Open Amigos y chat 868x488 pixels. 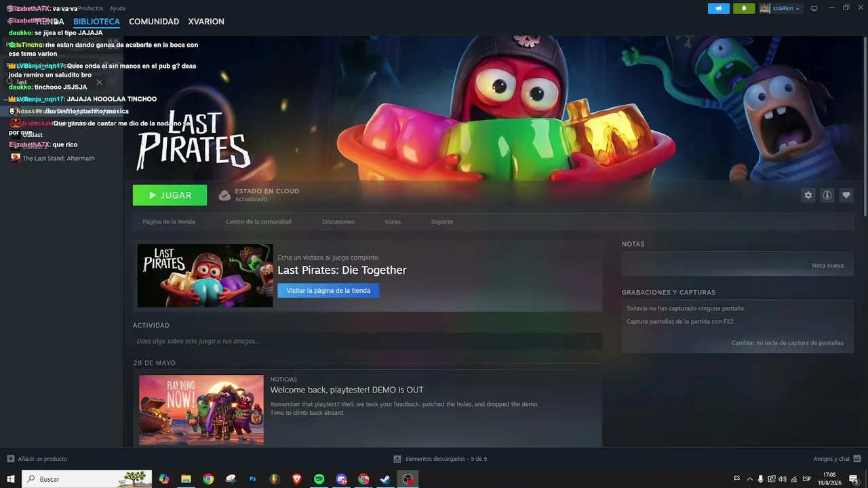tap(837, 459)
